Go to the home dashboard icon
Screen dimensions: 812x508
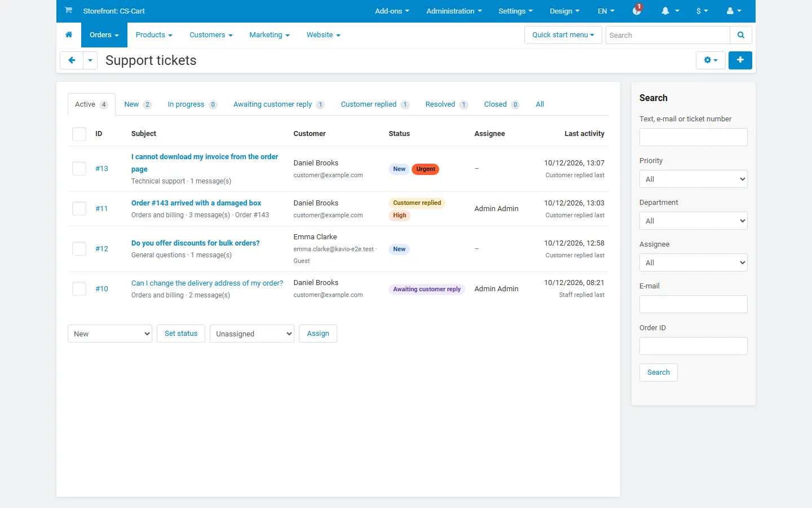69,35
